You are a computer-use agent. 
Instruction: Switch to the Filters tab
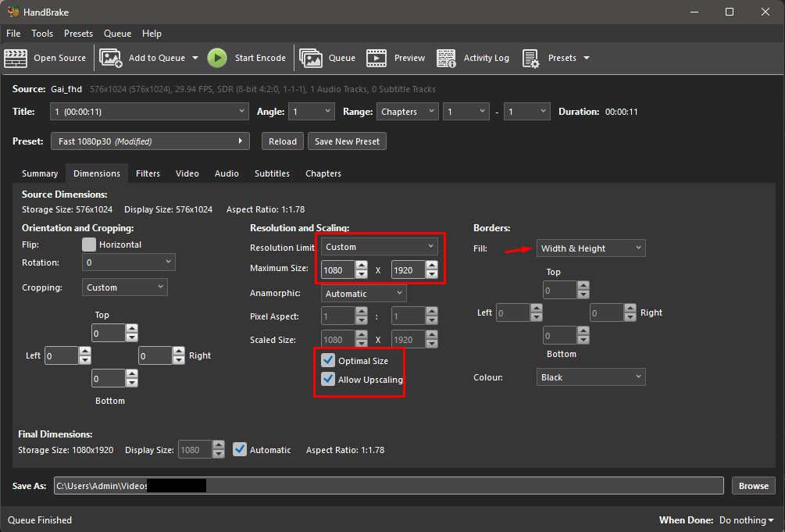(x=148, y=173)
